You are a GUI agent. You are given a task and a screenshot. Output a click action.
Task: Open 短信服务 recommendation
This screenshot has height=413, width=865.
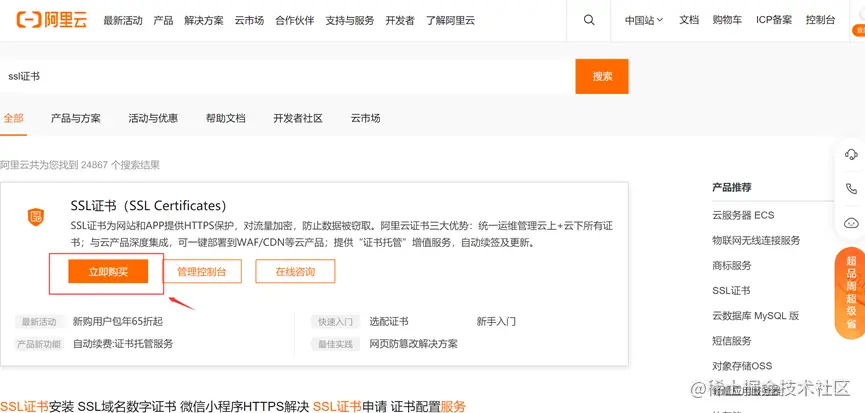point(731,341)
